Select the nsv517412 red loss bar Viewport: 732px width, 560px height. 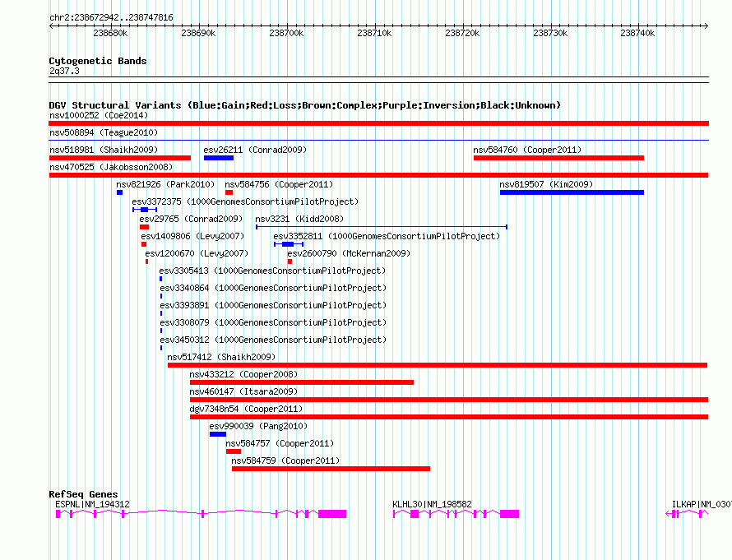(x=438, y=365)
